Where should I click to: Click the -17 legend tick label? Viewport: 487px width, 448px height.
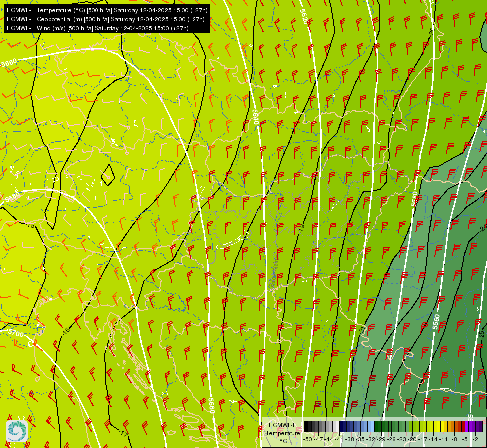pos(423,439)
